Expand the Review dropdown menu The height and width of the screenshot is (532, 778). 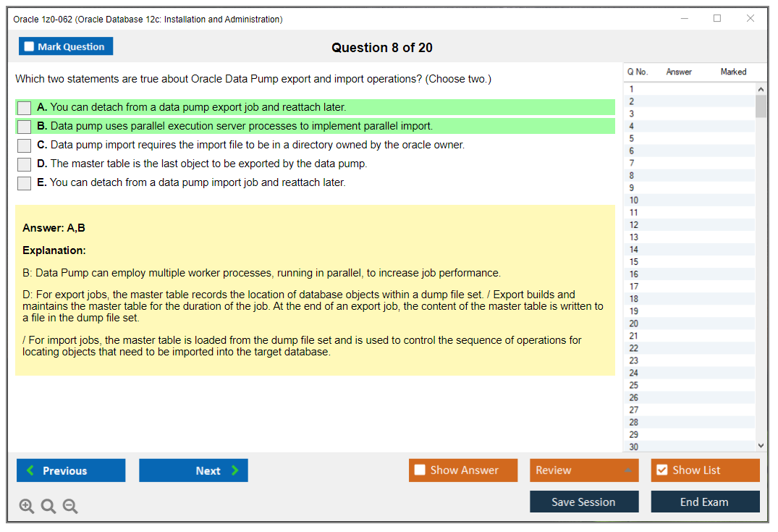coord(627,470)
